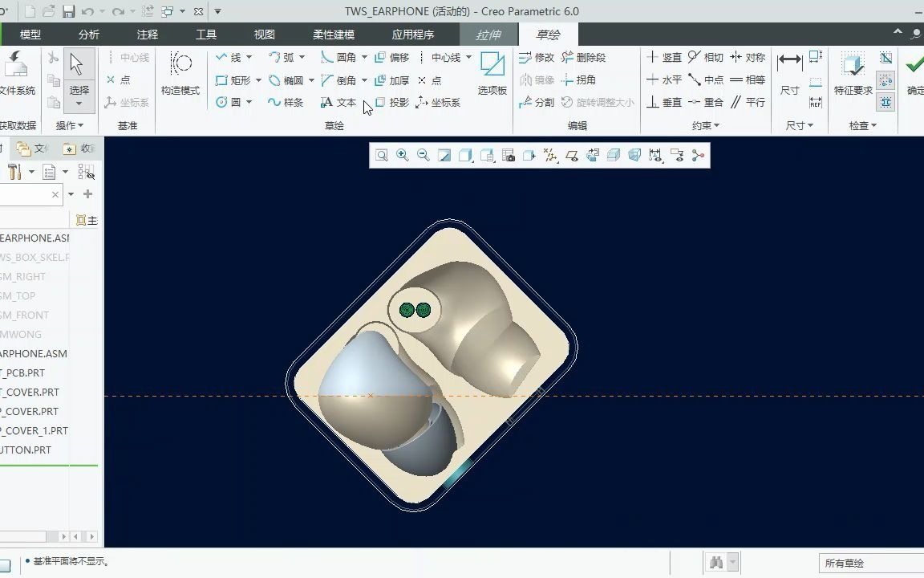The width and height of the screenshot is (924, 578).
Task: Toggle 构造模式 (Construction Mode)
Action: [x=180, y=72]
